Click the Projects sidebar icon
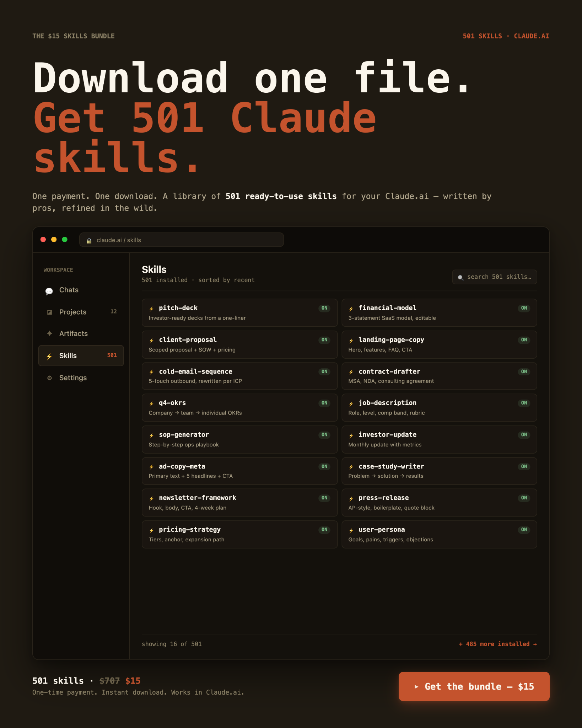582x728 pixels. point(50,312)
